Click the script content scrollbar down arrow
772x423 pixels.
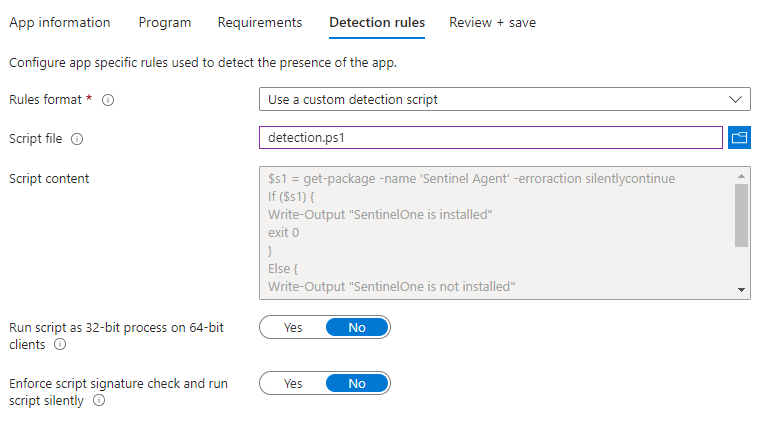pos(742,289)
